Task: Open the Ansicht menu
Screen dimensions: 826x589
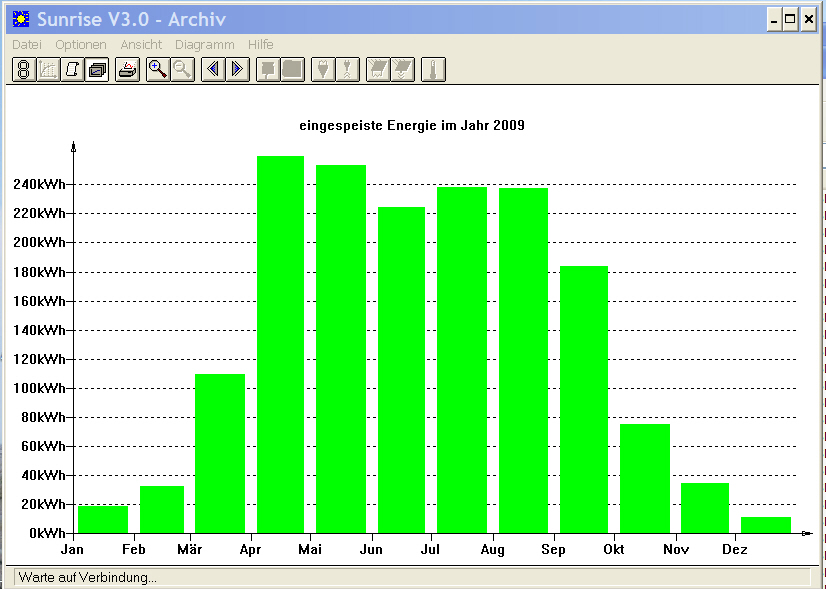Action: pyautogui.click(x=141, y=45)
